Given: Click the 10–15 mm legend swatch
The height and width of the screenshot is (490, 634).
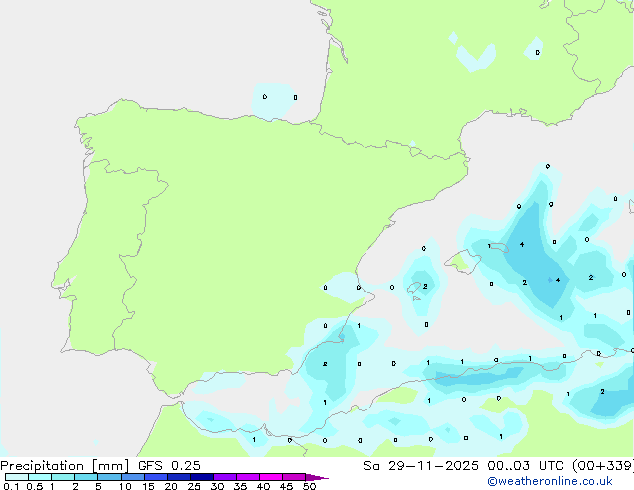Looking at the screenshot, I should (x=133, y=477).
